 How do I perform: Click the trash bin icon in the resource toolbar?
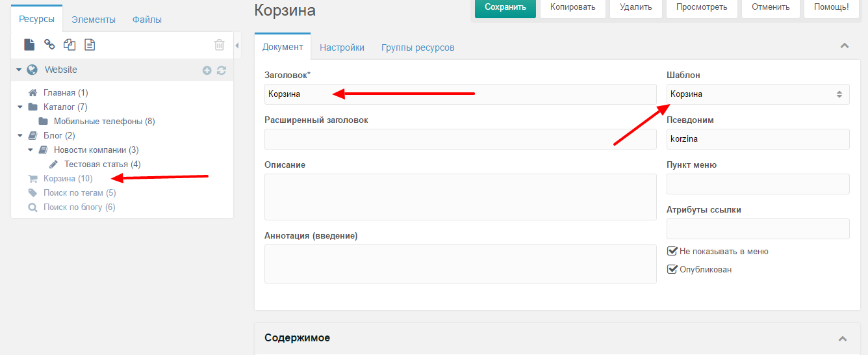point(220,45)
